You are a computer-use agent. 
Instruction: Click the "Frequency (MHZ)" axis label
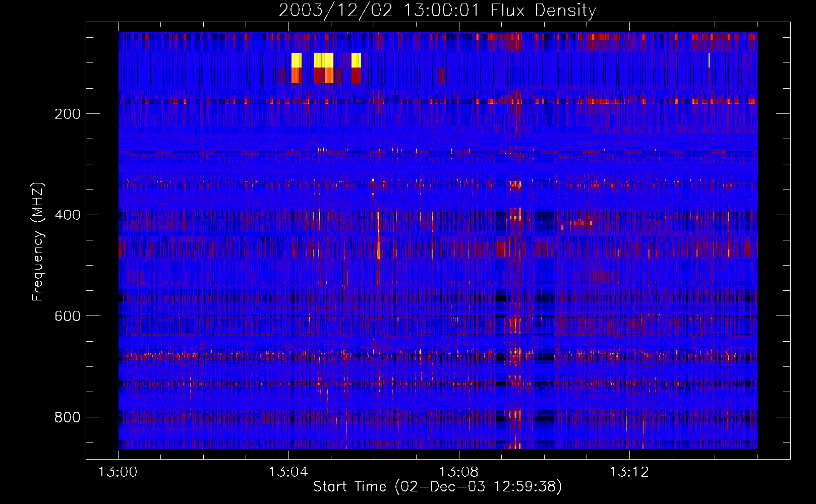pyautogui.click(x=38, y=241)
